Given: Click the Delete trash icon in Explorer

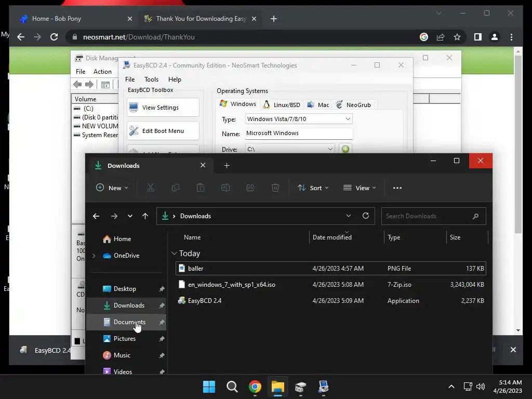Looking at the screenshot, I should point(275,188).
